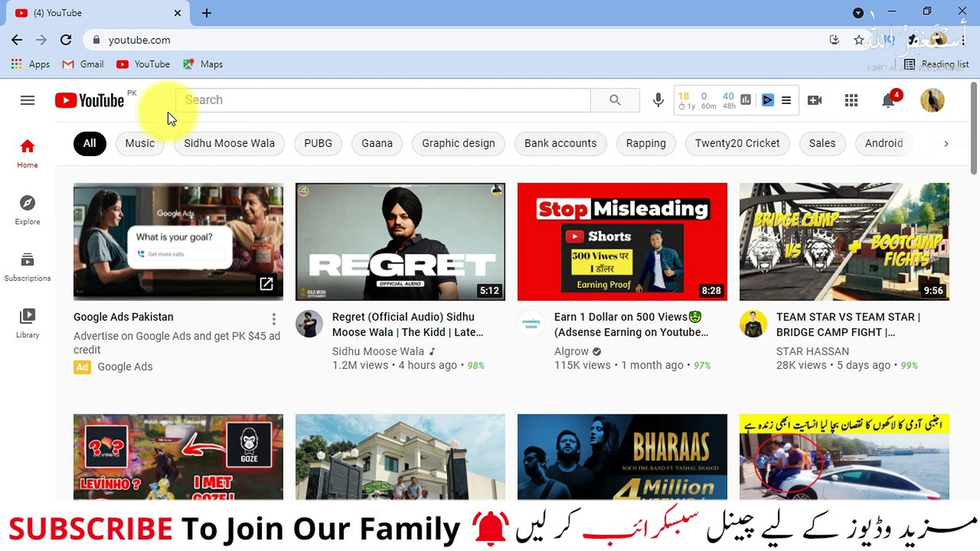This screenshot has width=980, height=551.
Task: Click Algrow channel avatar
Action: (531, 324)
